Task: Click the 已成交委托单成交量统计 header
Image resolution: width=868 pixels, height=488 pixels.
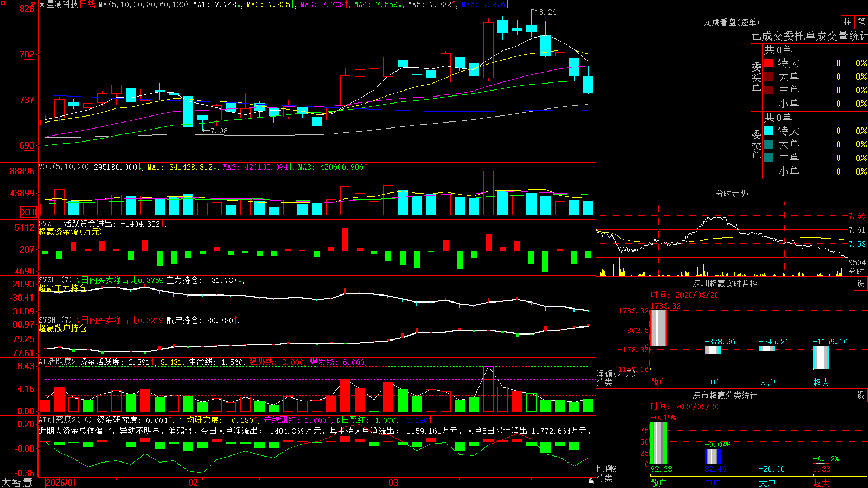Action: pos(809,36)
